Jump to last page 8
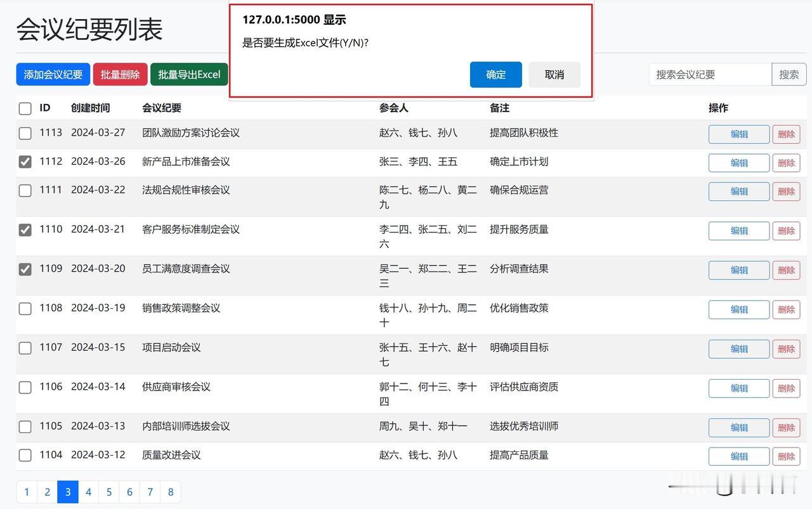Screen dimensions: 812x509 pyautogui.click(x=171, y=492)
